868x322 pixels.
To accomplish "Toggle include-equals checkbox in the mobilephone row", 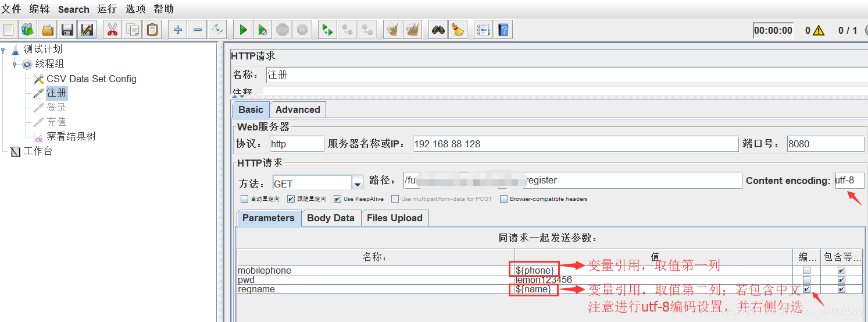I will [841, 271].
